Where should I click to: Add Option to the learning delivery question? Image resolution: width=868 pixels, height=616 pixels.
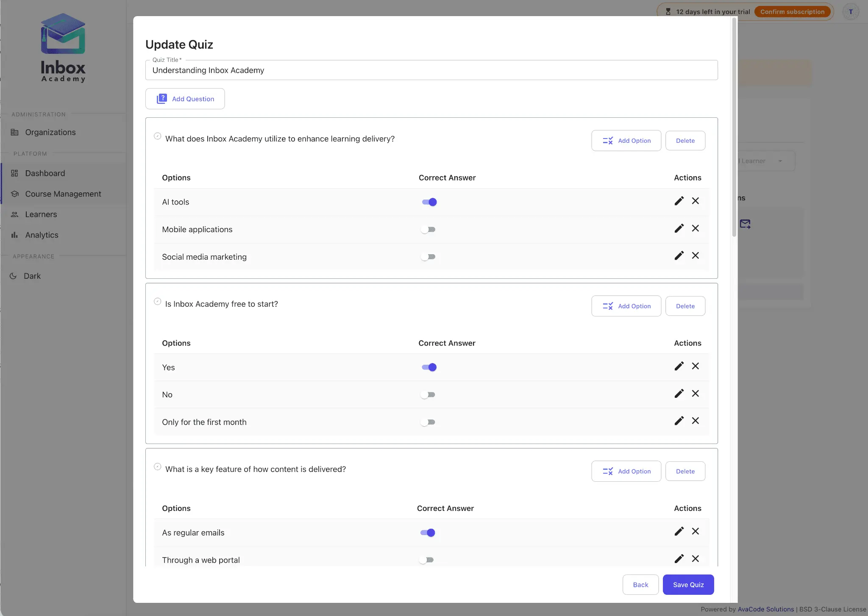[x=626, y=141]
